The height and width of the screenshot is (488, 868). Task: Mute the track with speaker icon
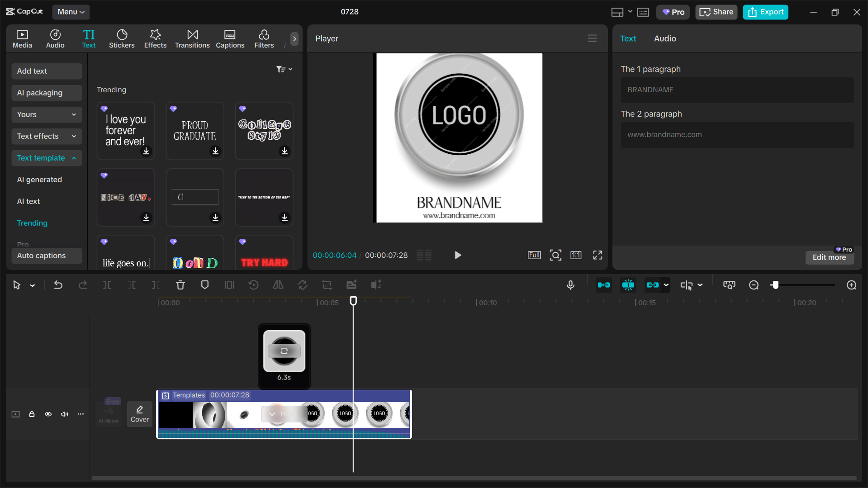pyautogui.click(x=64, y=414)
